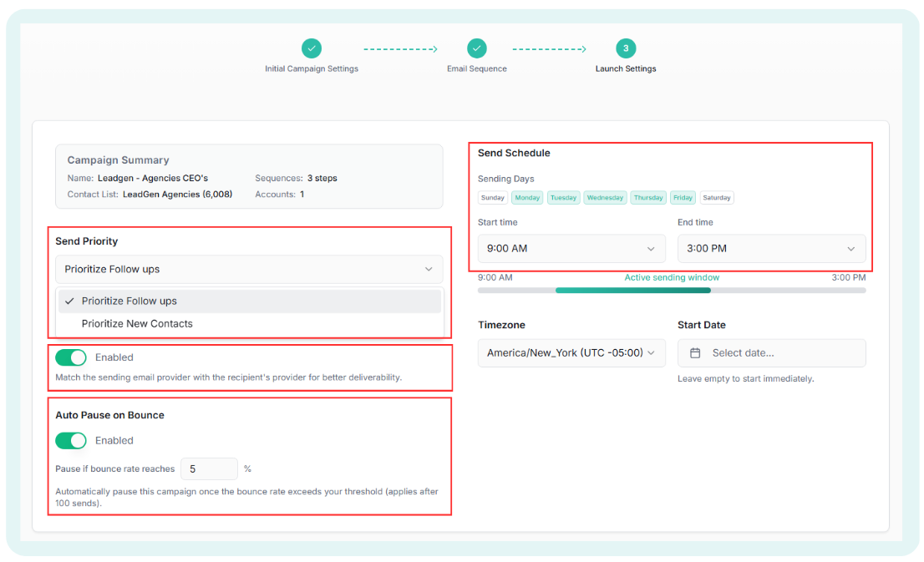The image size is (924, 562).
Task: Toggle Friday as a sending day
Action: coord(683,198)
